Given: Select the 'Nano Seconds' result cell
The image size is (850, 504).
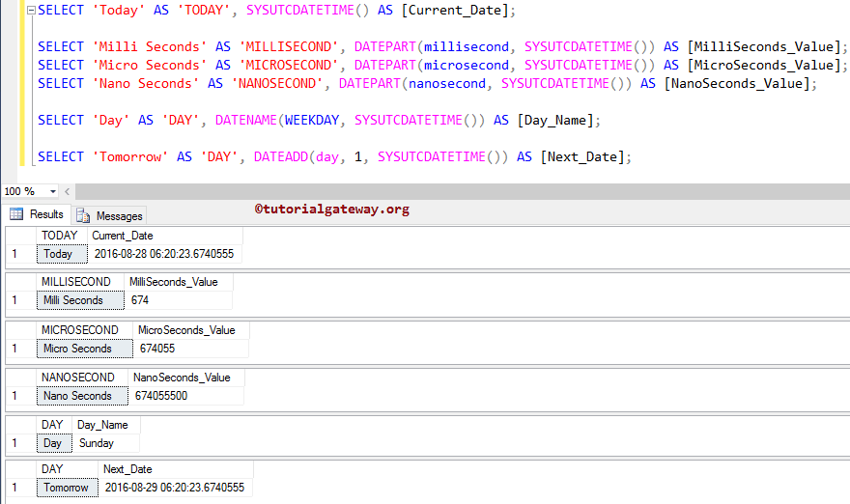Looking at the screenshot, I should pos(82,396).
